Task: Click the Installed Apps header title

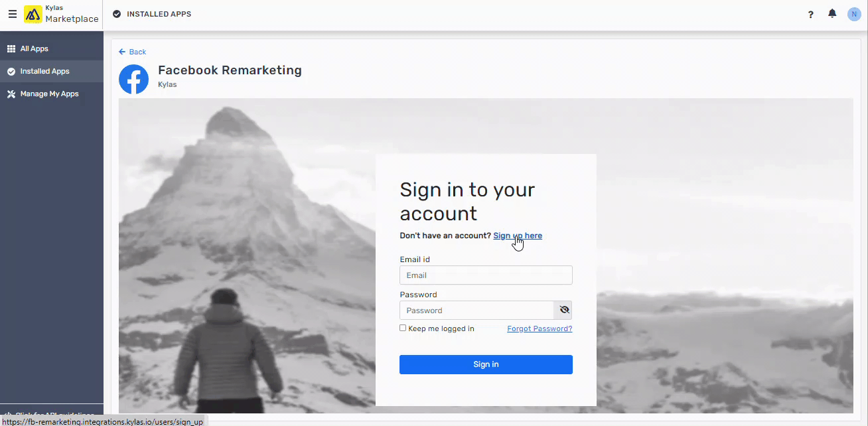Action: 159,14
